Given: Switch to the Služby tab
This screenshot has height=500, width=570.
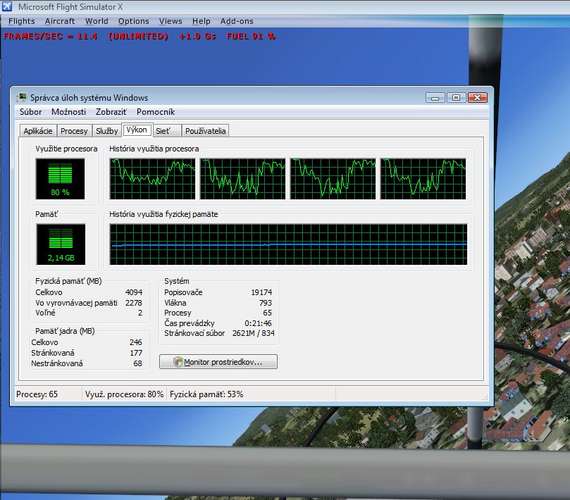Looking at the screenshot, I should [107, 131].
